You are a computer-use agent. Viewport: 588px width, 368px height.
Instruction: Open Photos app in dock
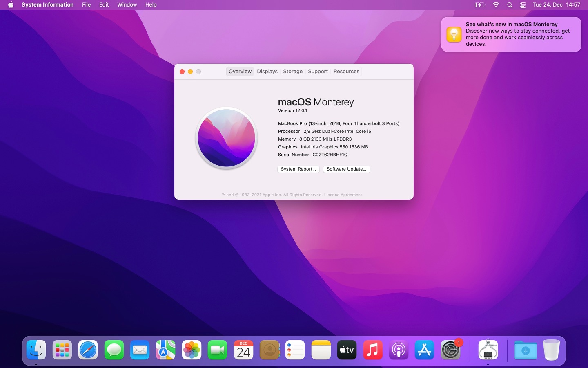click(x=192, y=350)
